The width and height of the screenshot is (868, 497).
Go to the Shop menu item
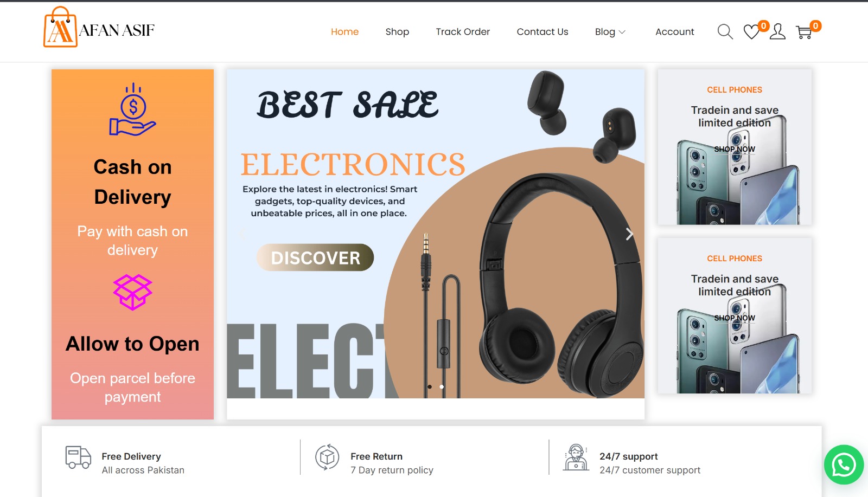coord(397,32)
